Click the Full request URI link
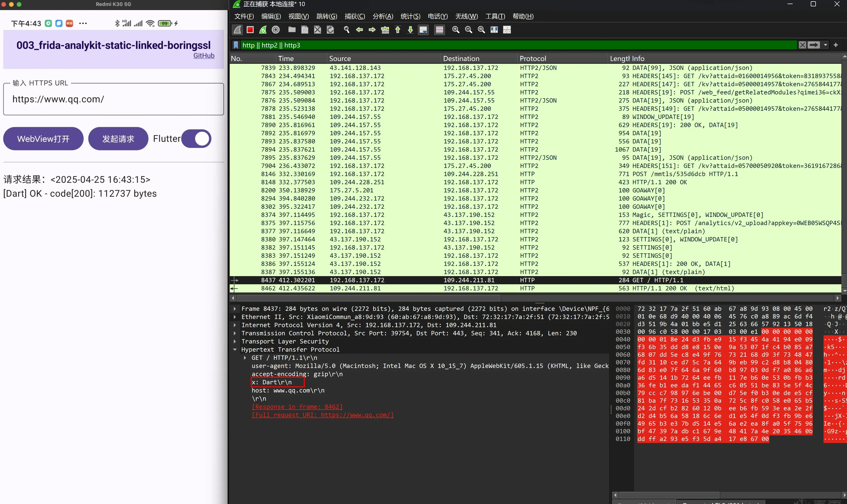The width and height of the screenshot is (847, 504). 323,415
